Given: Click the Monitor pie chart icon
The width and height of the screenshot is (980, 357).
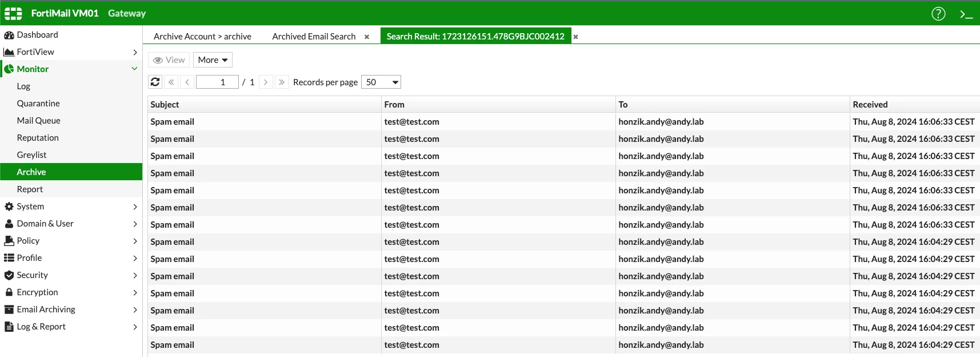Looking at the screenshot, I should (9, 69).
